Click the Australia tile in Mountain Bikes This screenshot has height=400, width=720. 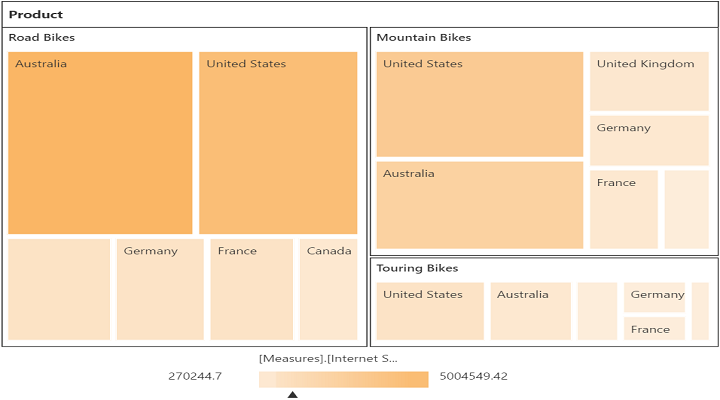coord(479,205)
